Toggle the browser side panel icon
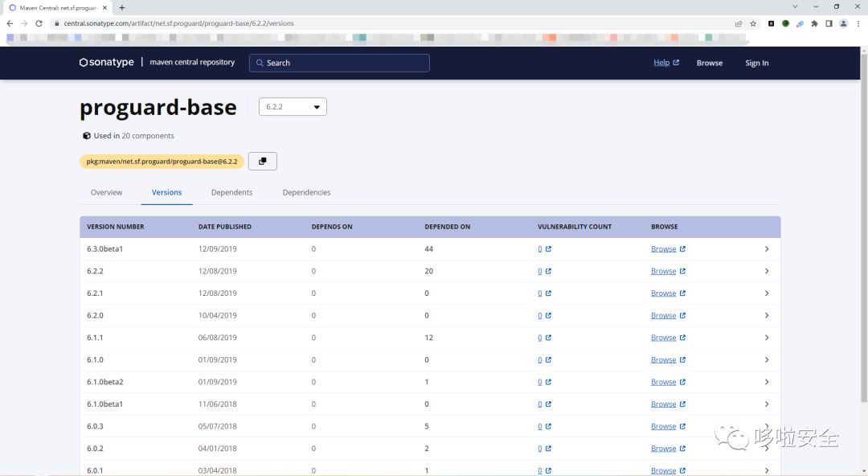 (x=829, y=23)
